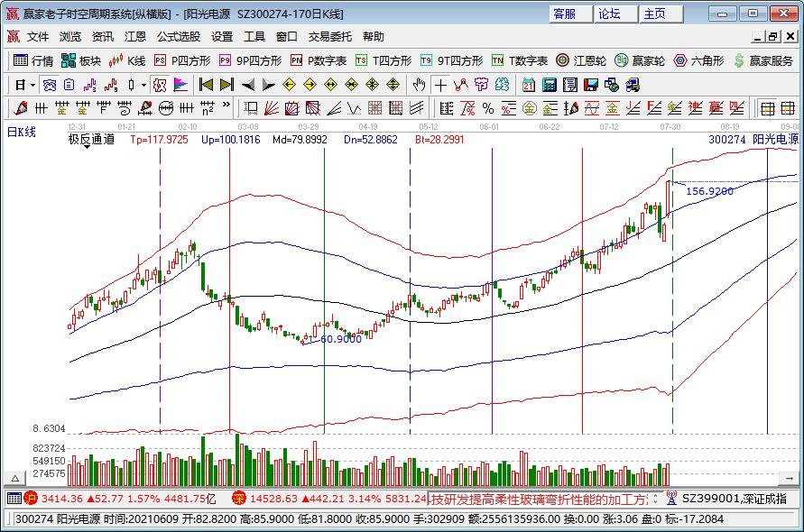
Task: Click the 论坛 forum button
Action: click(610, 14)
